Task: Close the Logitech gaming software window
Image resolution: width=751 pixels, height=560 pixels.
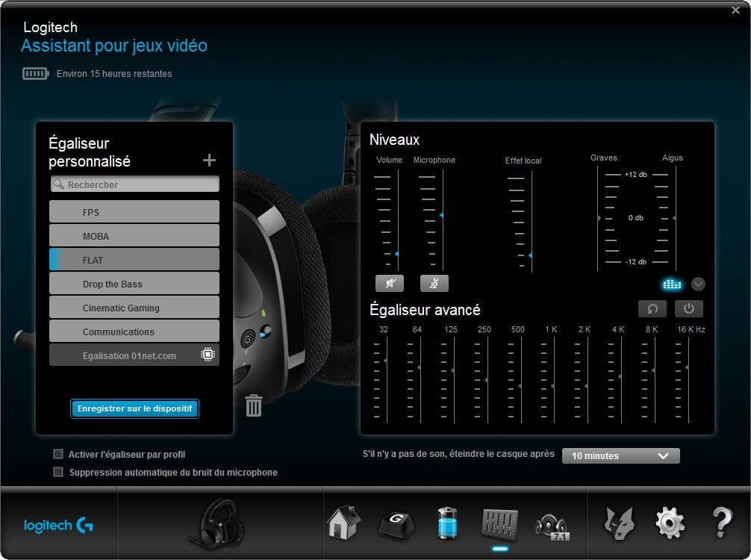Action: (735, 10)
